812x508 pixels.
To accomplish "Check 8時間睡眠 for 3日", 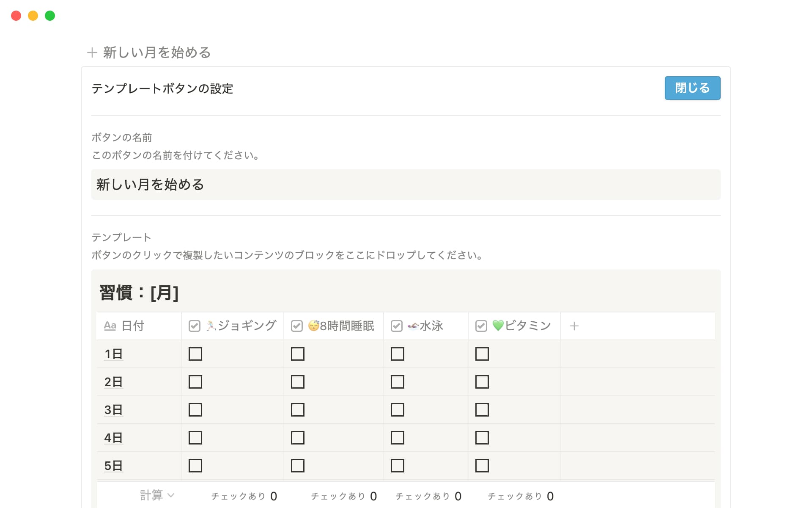I will click(x=298, y=410).
